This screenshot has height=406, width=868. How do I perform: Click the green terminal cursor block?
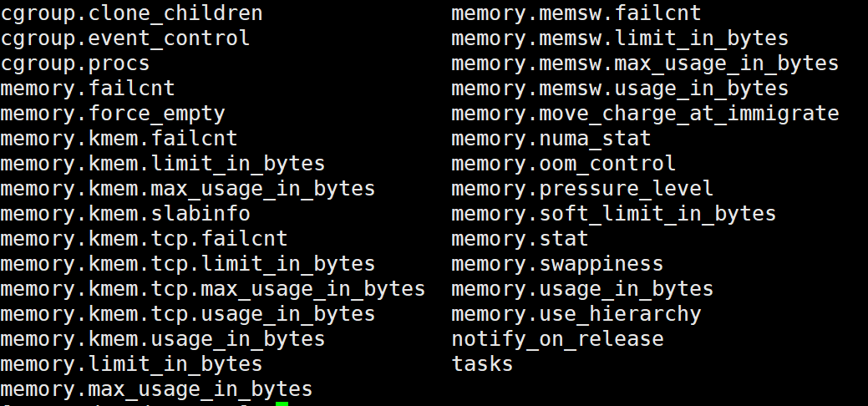282,403
